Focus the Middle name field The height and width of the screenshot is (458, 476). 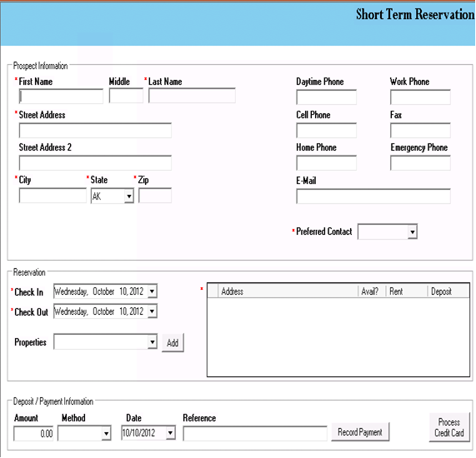click(x=126, y=96)
